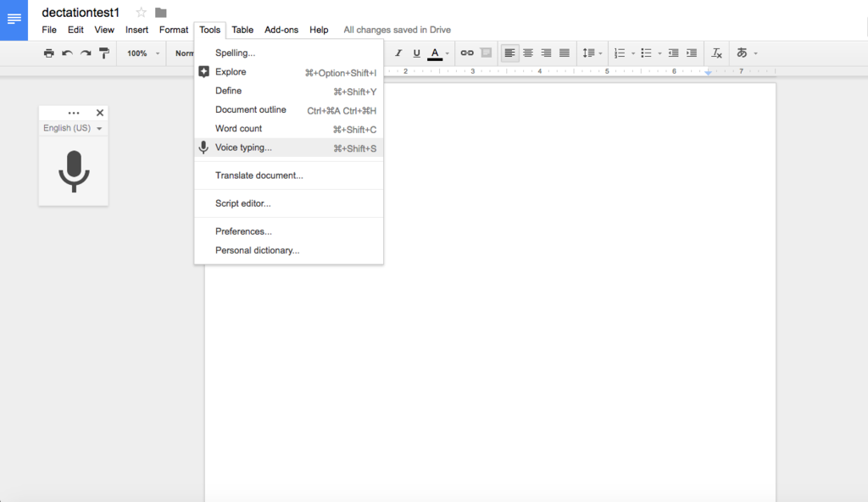
Task: Close the open Tools menu
Action: pyautogui.click(x=210, y=30)
